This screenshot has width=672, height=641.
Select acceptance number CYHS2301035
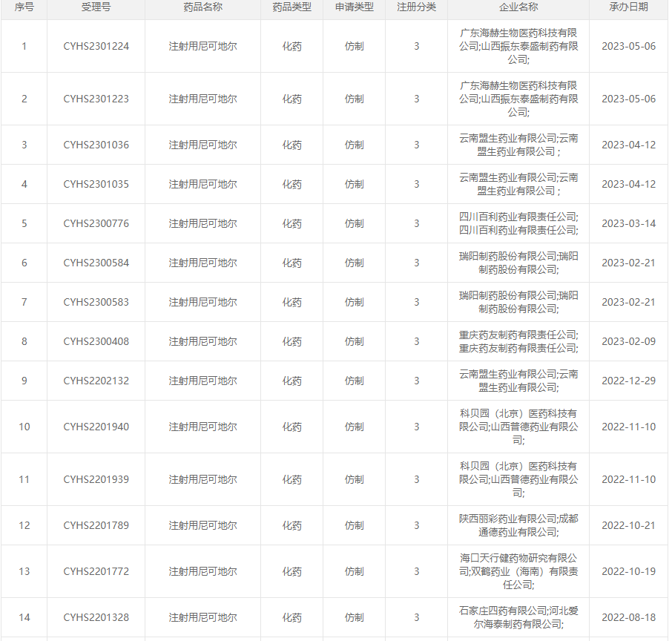pyautogui.click(x=96, y=185)
